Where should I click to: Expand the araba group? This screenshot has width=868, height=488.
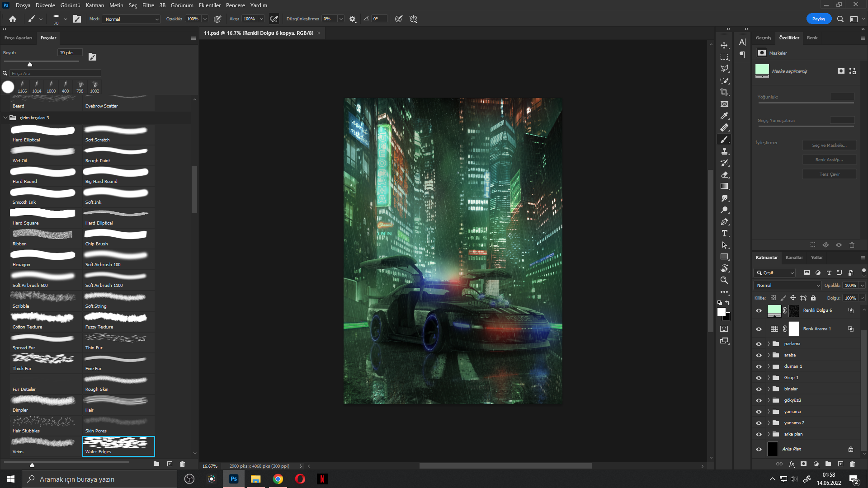769,355
